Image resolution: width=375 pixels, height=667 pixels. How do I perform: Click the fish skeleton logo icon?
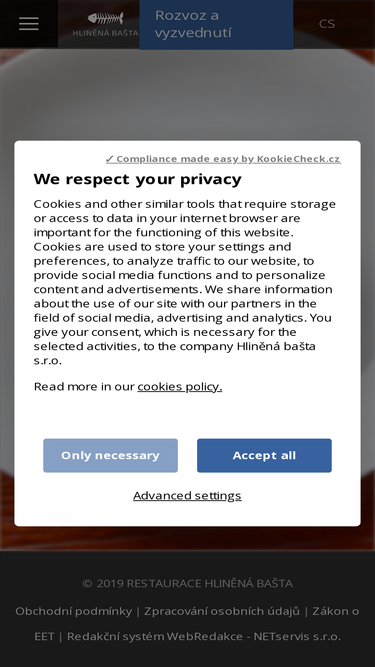tap(105, 18)
